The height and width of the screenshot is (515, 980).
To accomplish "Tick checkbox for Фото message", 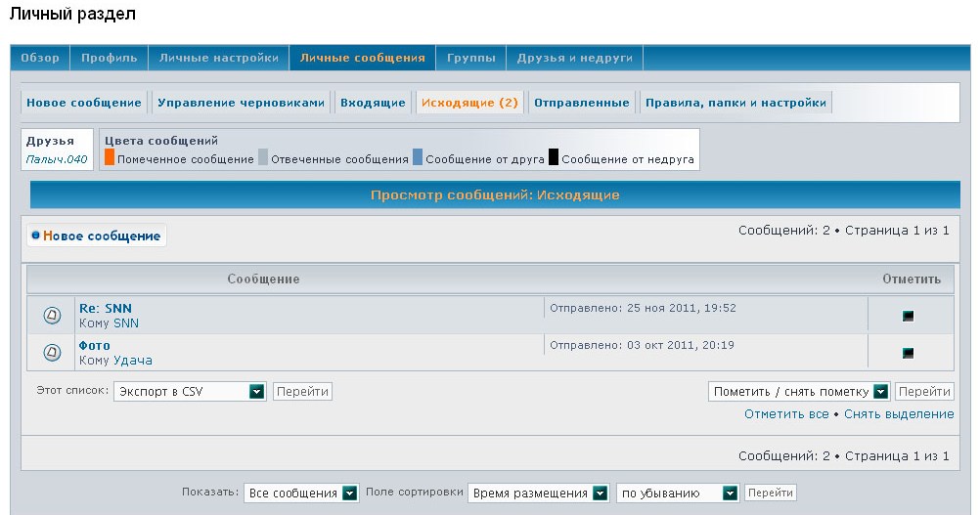I will pos(908,353).
